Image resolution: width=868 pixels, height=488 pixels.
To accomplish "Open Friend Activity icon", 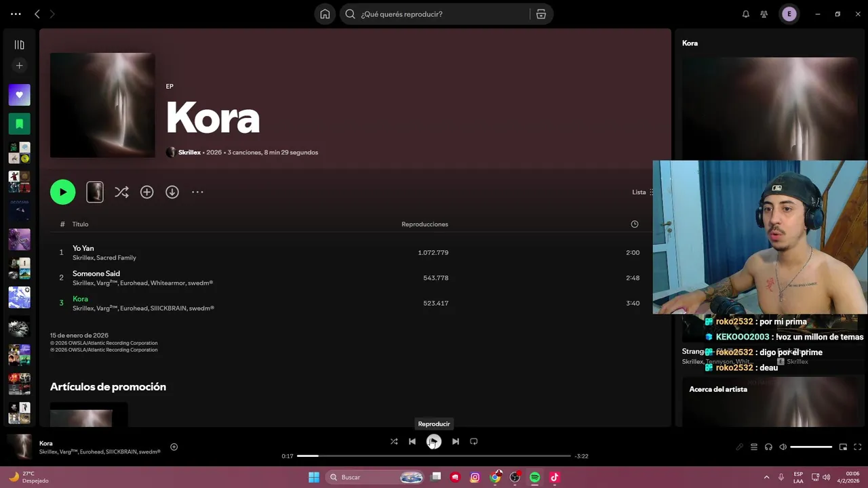I will point(764,14).
